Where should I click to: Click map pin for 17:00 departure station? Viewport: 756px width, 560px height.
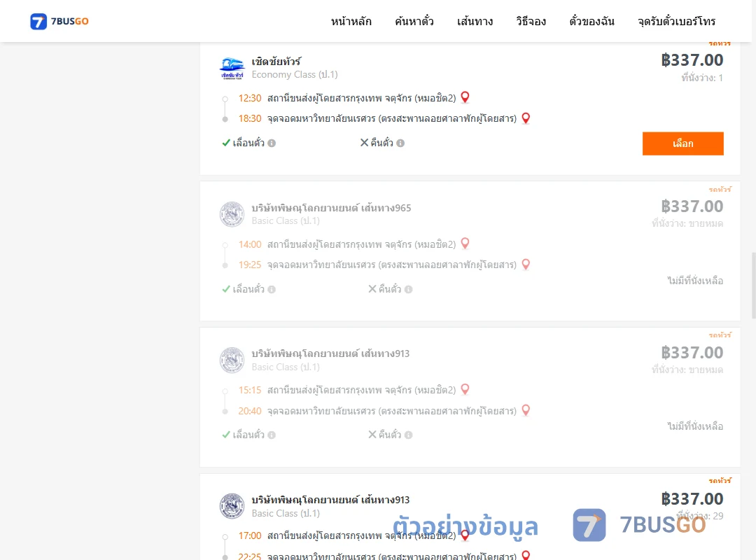point(465,535)
